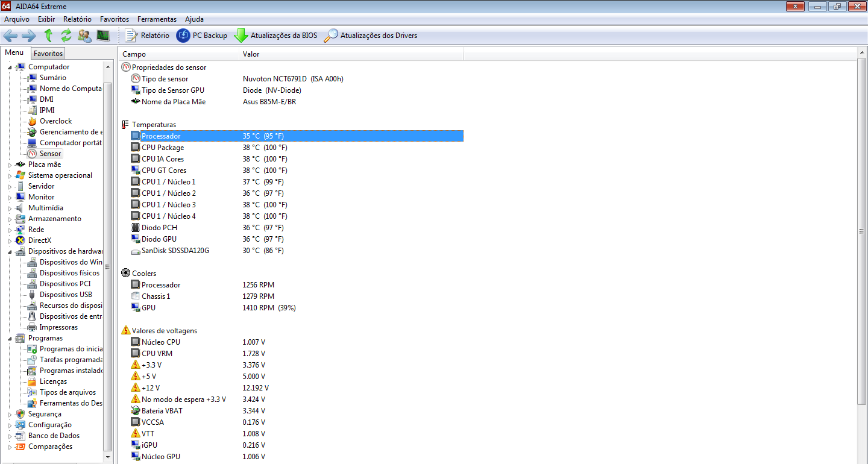Open the Overclock page in the tree
Image resolution: width=868 pixels, height=464 pixels.
(55, 121)
